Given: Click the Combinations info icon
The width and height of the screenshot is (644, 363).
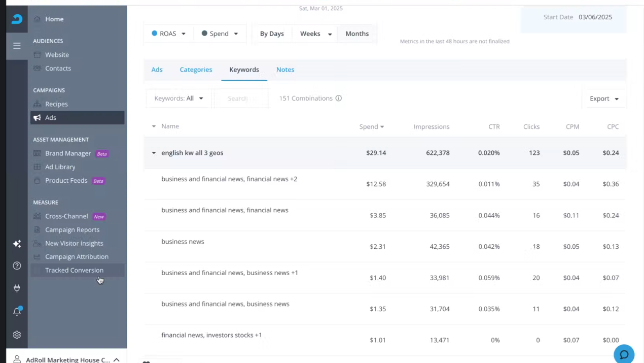Looking at the screenshot, I should (x=339, y=98).
